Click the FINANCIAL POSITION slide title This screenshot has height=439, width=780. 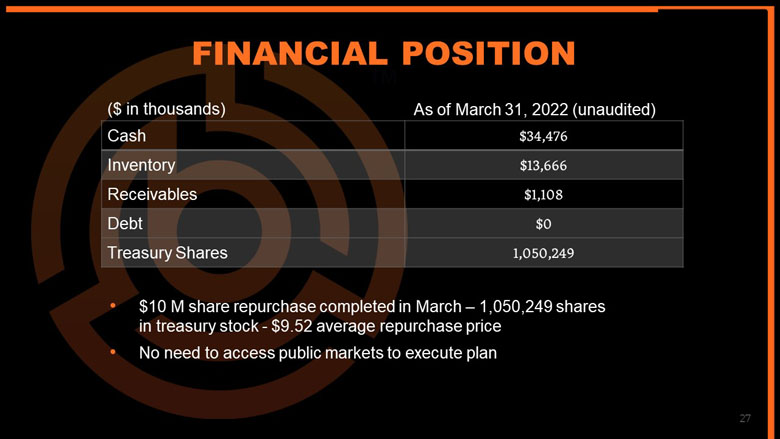[x=383, y=54]
